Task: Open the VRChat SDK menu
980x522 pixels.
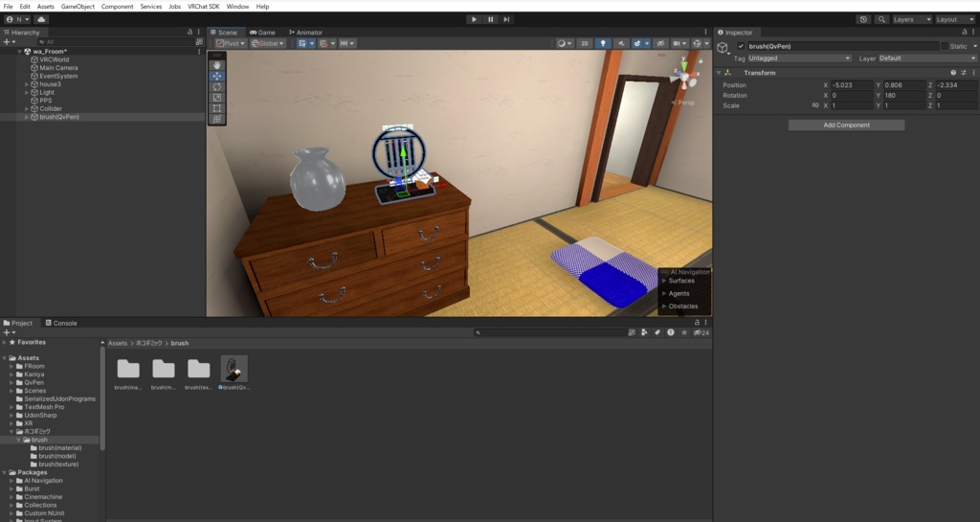Action: point(203,7)
